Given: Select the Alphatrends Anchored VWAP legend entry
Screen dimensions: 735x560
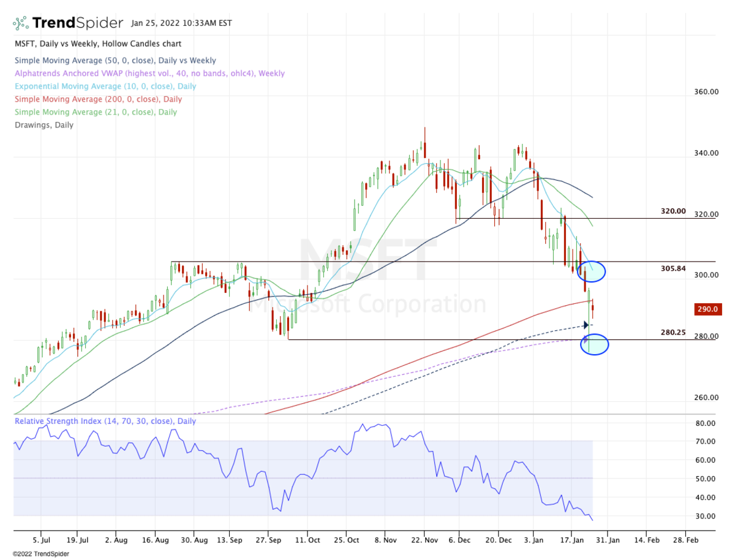Looking at the screenshot, I should click(x=149, y=74).
